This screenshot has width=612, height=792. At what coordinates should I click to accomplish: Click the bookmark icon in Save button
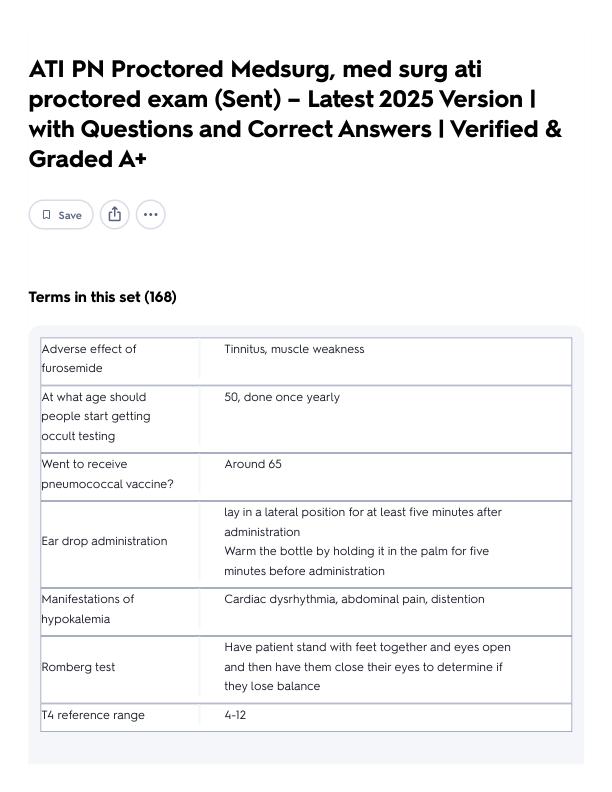coord(46,215)
